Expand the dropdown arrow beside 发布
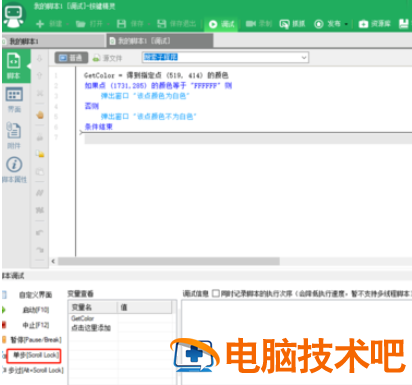This screenshot has width=412, height=385. coord(346,24)
